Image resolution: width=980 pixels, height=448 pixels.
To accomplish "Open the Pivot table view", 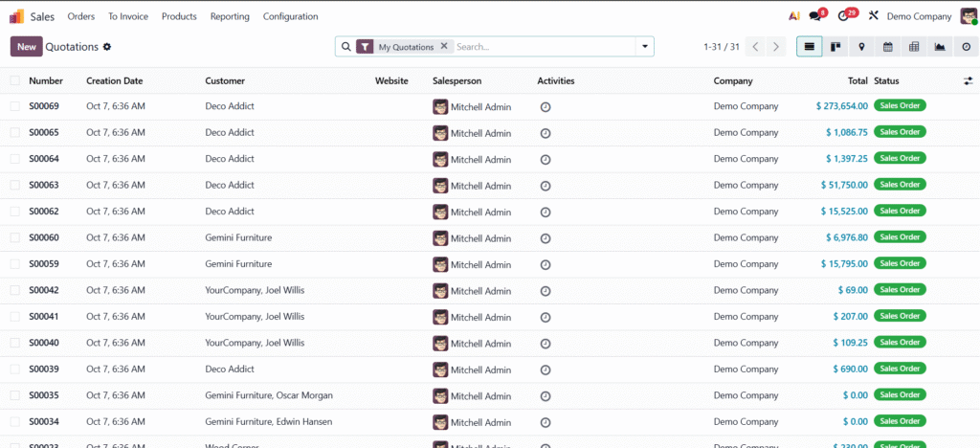I will [x=913, y=46].
